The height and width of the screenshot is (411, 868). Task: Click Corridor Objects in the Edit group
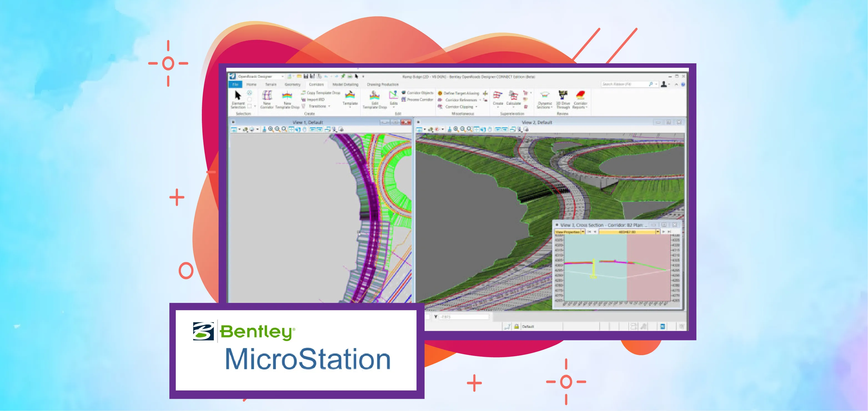coord(417,93)
